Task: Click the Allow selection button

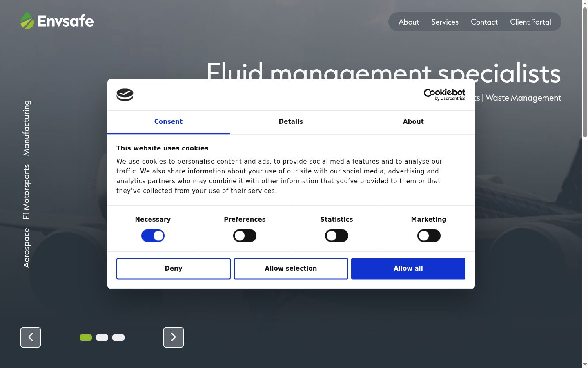Action: 291,269
